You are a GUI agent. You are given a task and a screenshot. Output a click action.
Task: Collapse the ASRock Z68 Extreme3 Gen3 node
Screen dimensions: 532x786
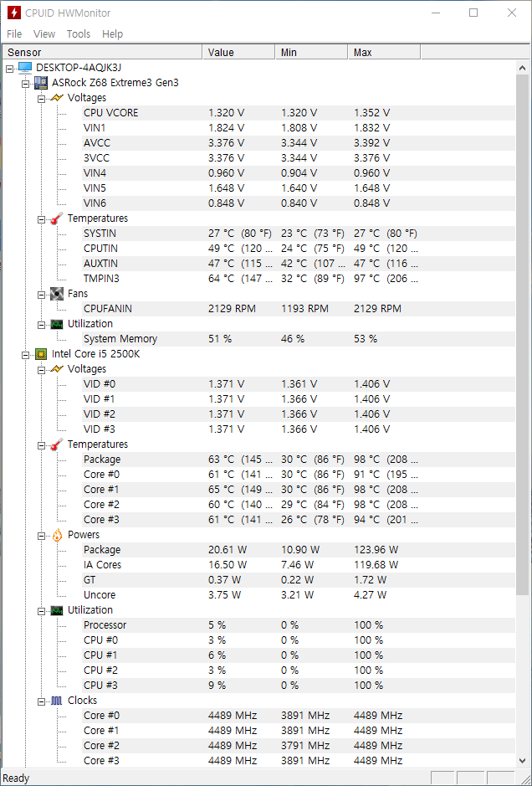26,84
